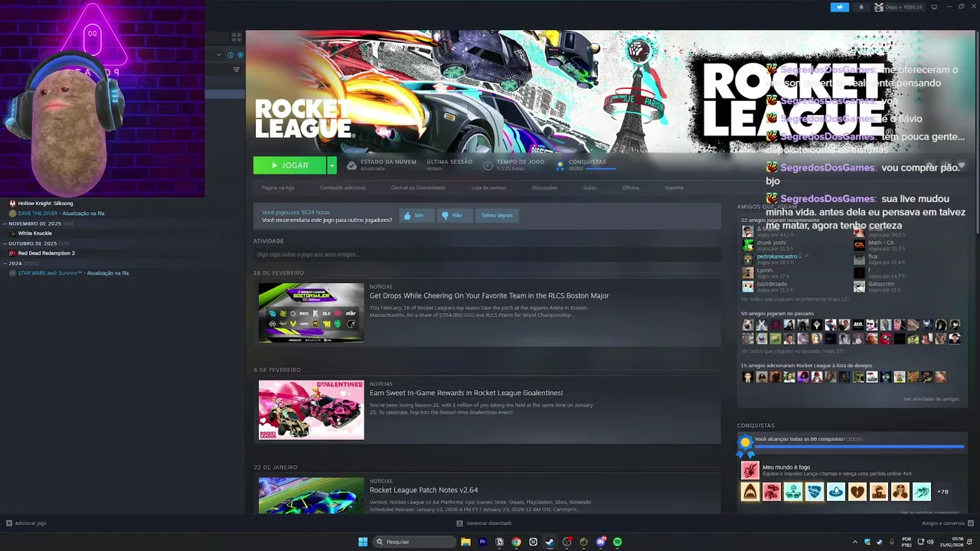
Task: Click the library filter icon in sidebar
Action: click(x=237, y=70)
